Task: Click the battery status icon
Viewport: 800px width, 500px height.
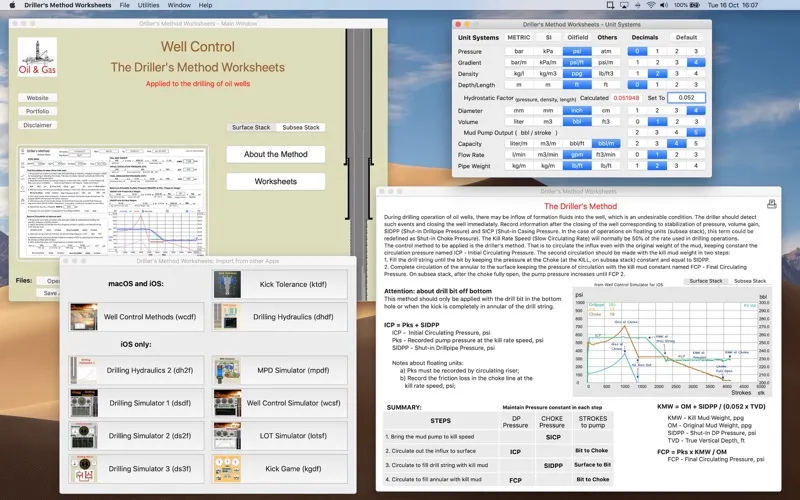Action: click(694, 5)
